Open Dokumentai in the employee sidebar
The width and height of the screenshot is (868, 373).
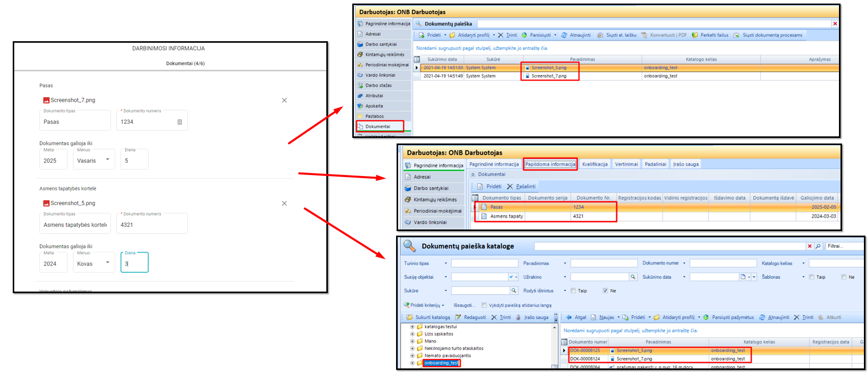click(x=378, y=127)
